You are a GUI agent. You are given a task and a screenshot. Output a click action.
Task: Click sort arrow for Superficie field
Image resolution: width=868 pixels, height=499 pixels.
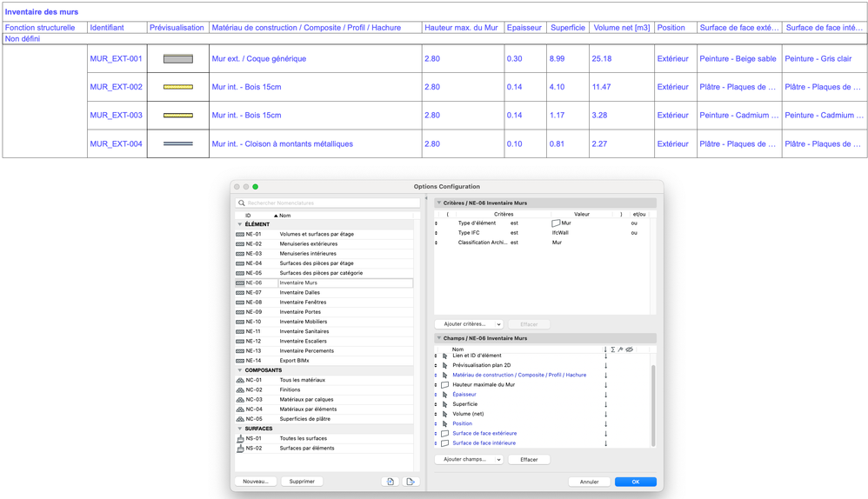tap(605, 404)
